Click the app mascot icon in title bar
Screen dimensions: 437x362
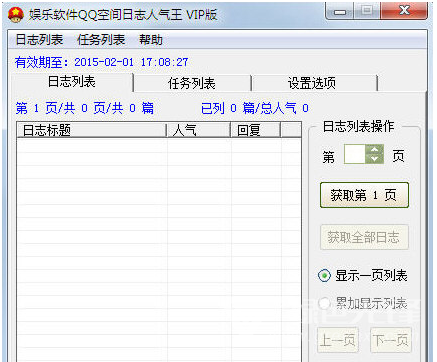(x=16, y=14)
